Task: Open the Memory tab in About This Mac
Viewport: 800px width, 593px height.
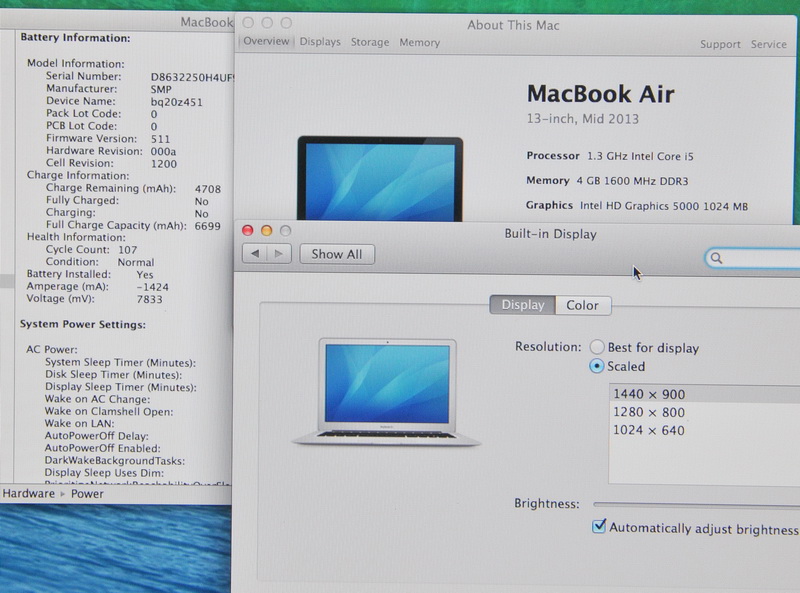Action: coord(419,43)
